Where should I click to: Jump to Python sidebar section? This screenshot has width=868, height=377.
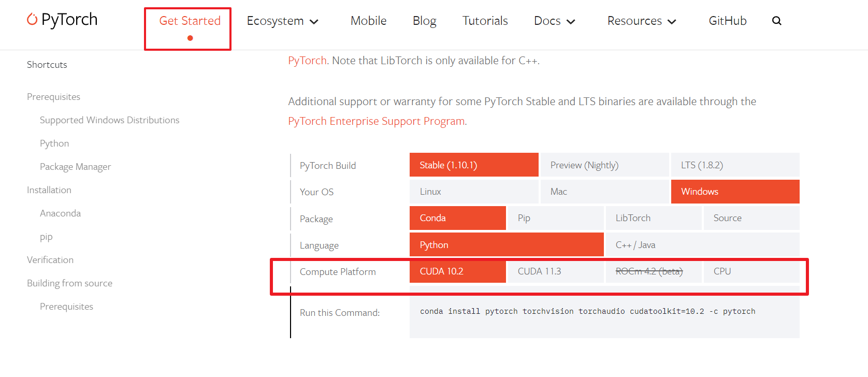click(54, 143)
